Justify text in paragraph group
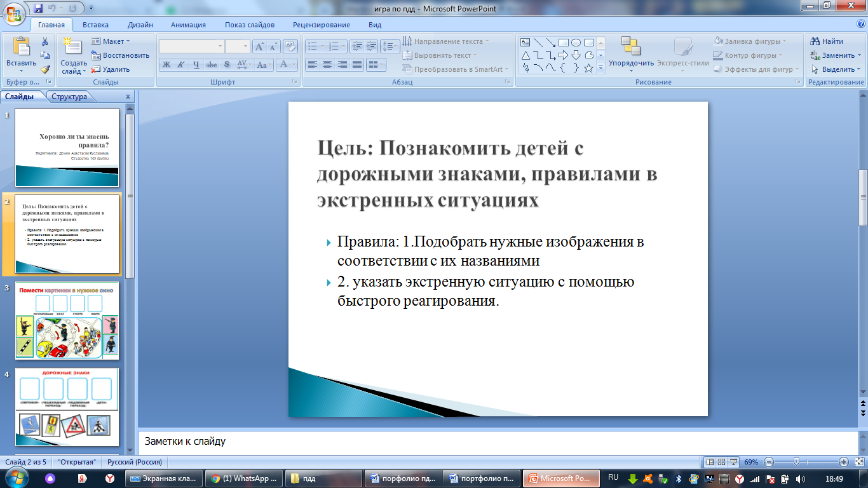 357,64
